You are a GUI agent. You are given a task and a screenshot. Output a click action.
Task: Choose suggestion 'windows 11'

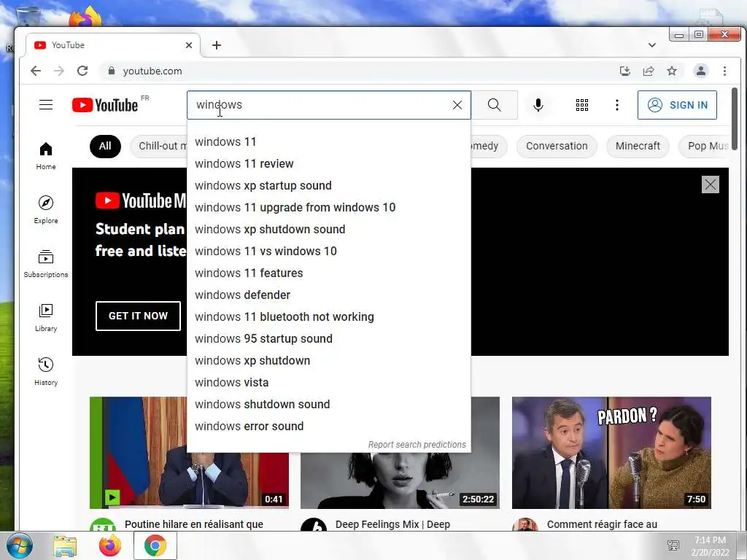pyautogui.click(x=329, y=142)
